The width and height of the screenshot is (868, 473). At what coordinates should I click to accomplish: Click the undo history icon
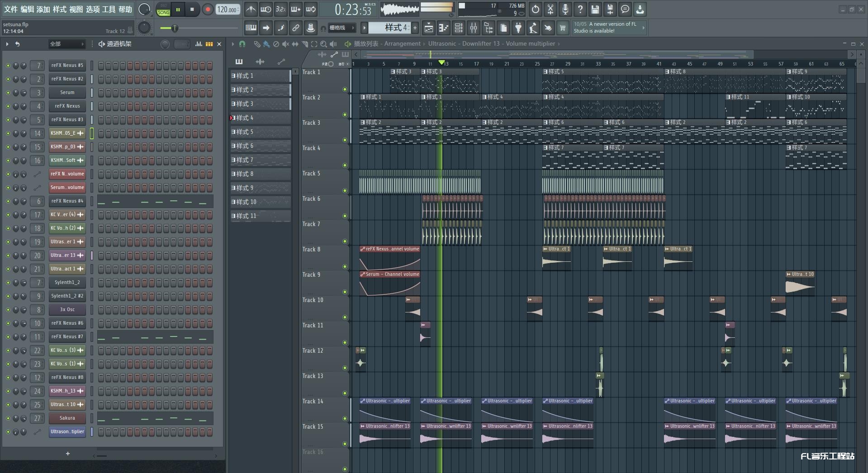535,9
